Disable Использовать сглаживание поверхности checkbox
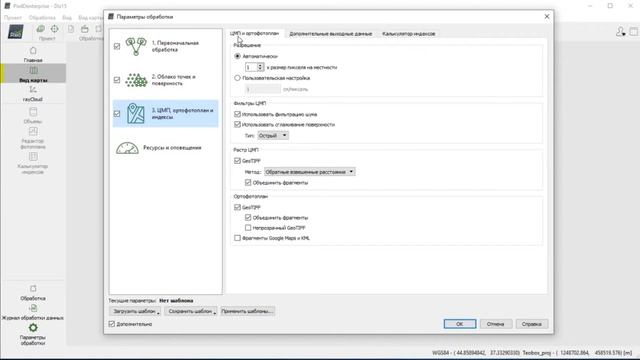Viewport: 640px width, 360px height. click(237, 124)
